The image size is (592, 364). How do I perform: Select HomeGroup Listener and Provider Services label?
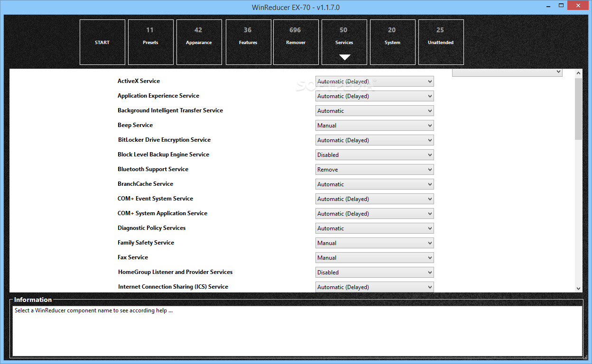(x=175, y=272)
